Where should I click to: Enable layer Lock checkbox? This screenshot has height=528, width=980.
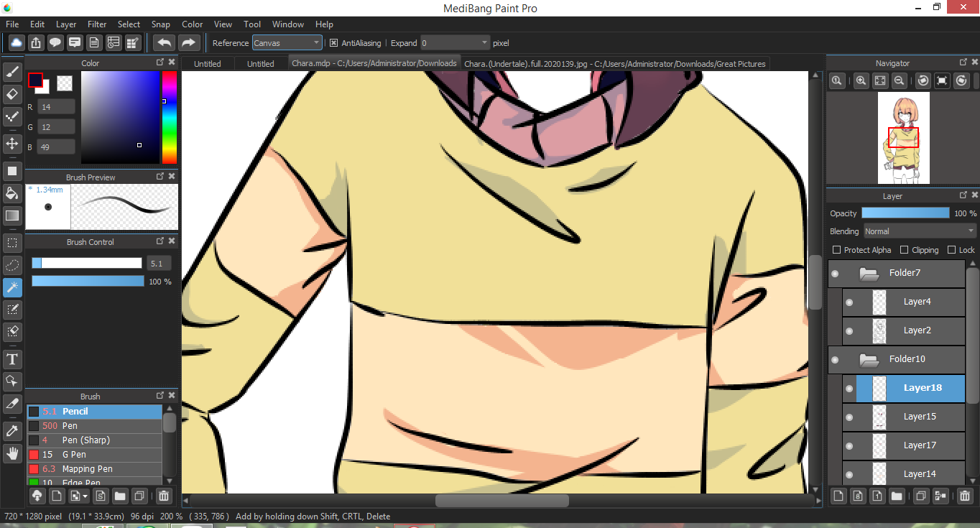[x=951, y=250]
